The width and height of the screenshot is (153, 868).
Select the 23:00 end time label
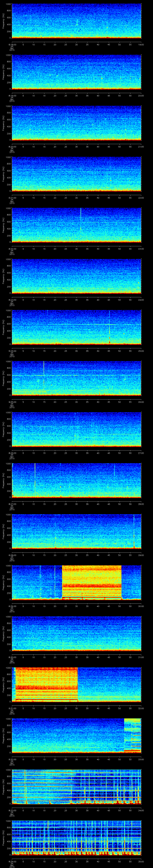pyautogui.click(x=141, y=249)
